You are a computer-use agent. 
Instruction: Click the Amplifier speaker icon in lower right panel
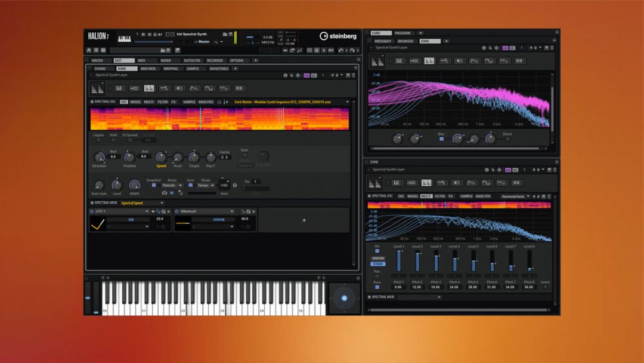(x=456, y=183)
